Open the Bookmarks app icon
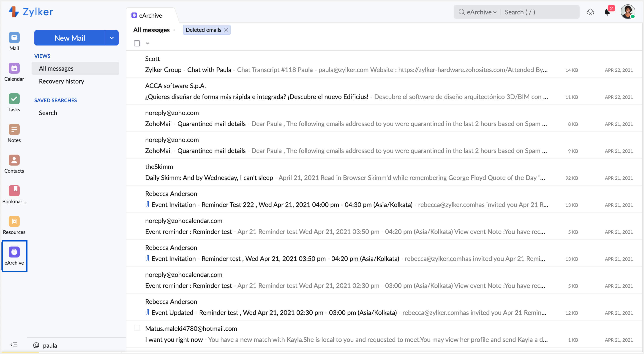Viewport: 644px width, 354px height. click(14, 191)
